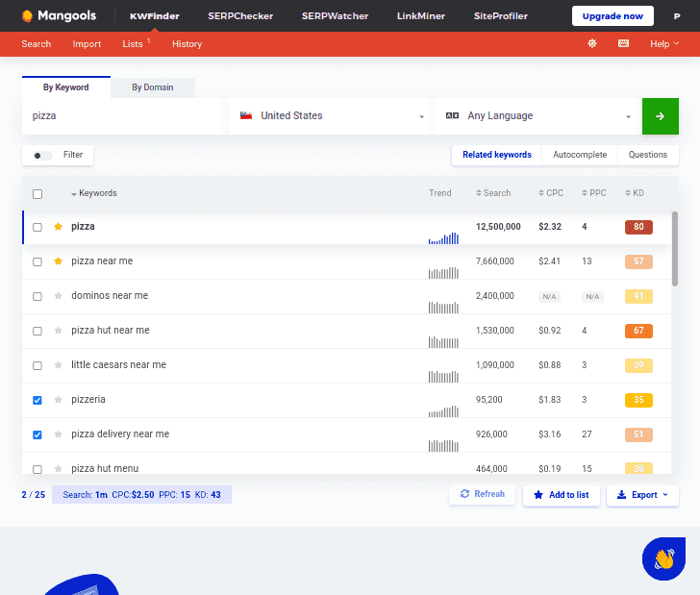Switch to Autocomplete tab
Image resolution: width=700 pixels, height=595 pixels.
pyautogui.click(x=580, y=155)
